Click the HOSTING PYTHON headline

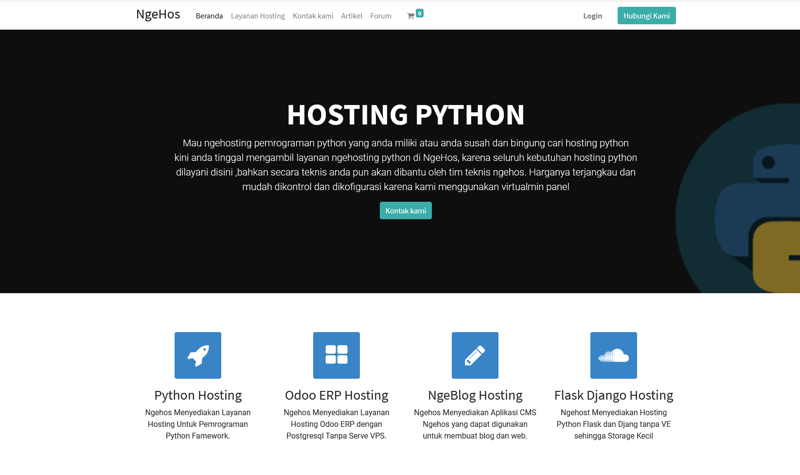point(406,114)
